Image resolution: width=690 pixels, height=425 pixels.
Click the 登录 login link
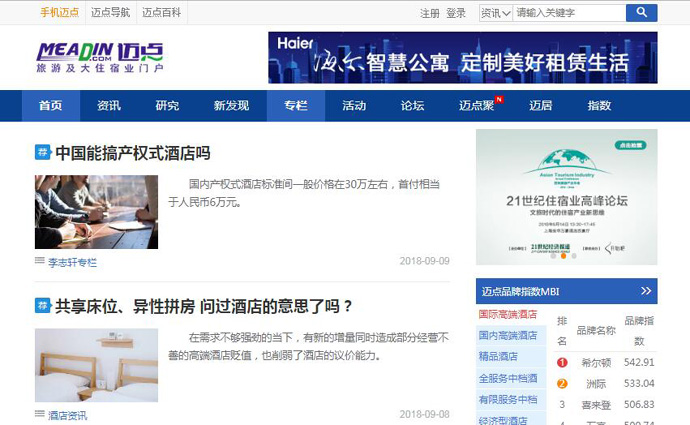[456, 13]
